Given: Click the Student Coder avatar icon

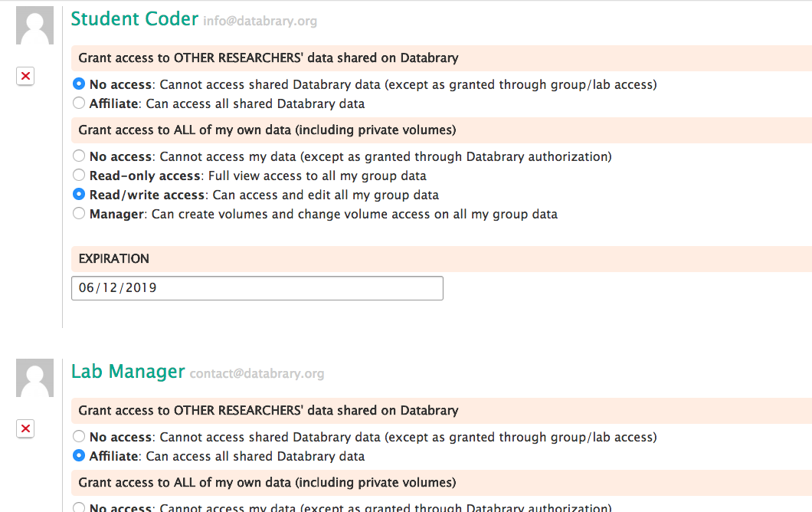Looking at the screenshot, I should tap(34, 25).
